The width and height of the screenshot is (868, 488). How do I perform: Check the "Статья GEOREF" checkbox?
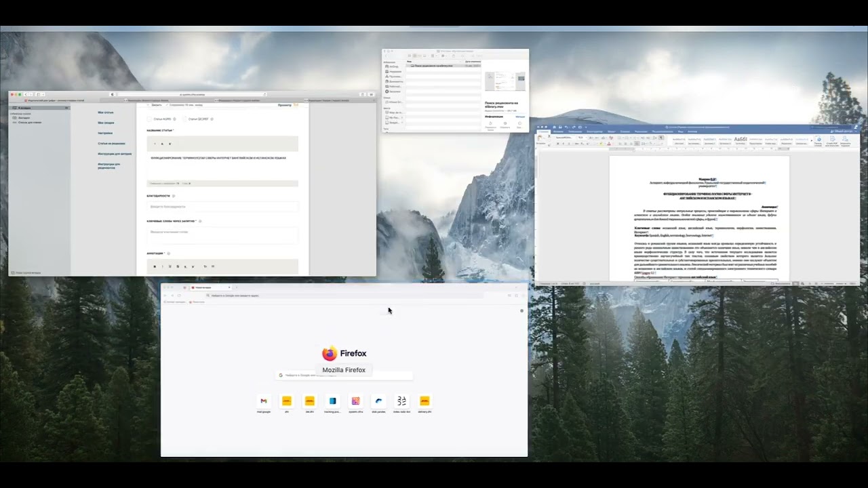(184, 119)
